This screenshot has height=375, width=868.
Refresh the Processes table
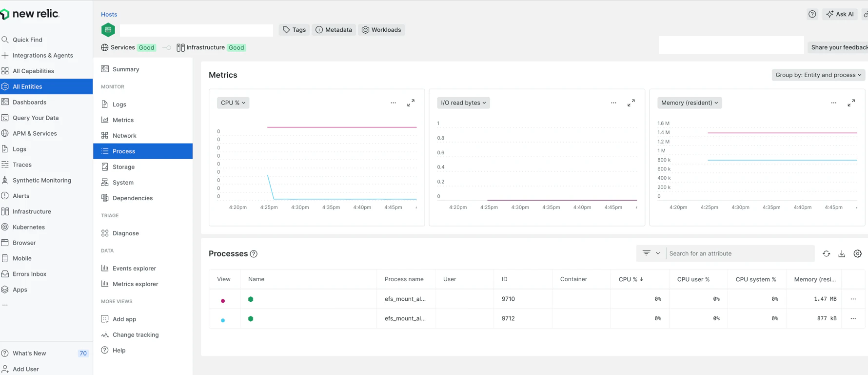[826, 253]
